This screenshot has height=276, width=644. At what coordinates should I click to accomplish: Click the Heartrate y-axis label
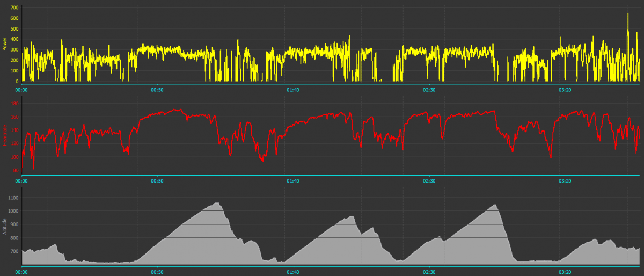pos(4,136)
